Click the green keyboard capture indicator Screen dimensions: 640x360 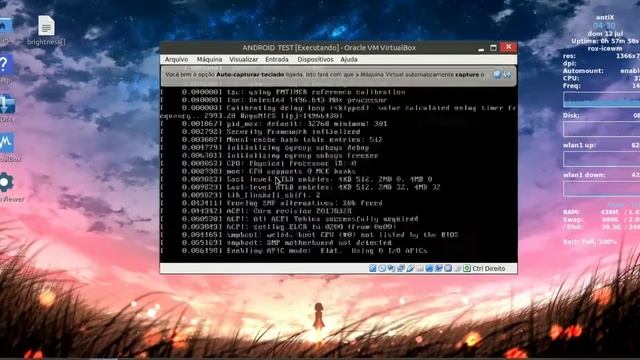467,268
